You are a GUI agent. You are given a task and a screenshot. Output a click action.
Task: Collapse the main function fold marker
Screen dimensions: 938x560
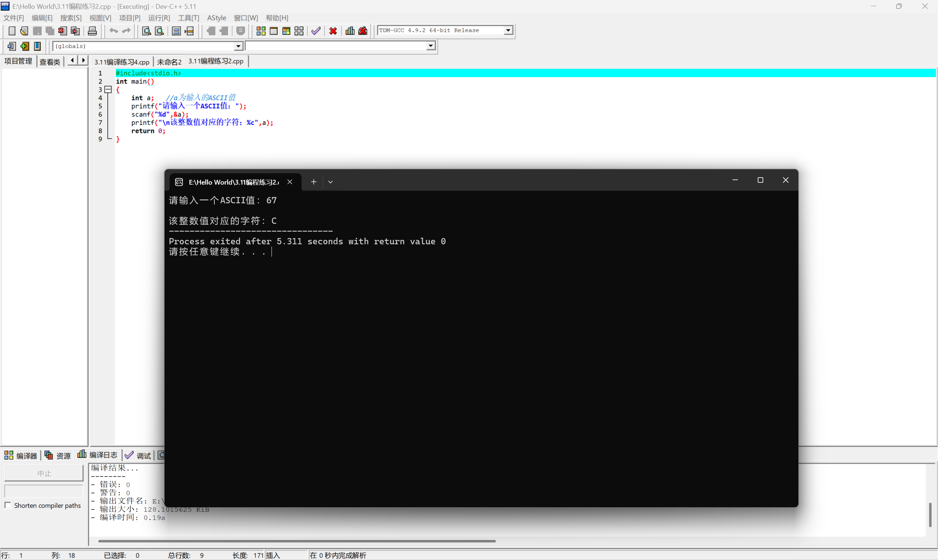point(108,89)
